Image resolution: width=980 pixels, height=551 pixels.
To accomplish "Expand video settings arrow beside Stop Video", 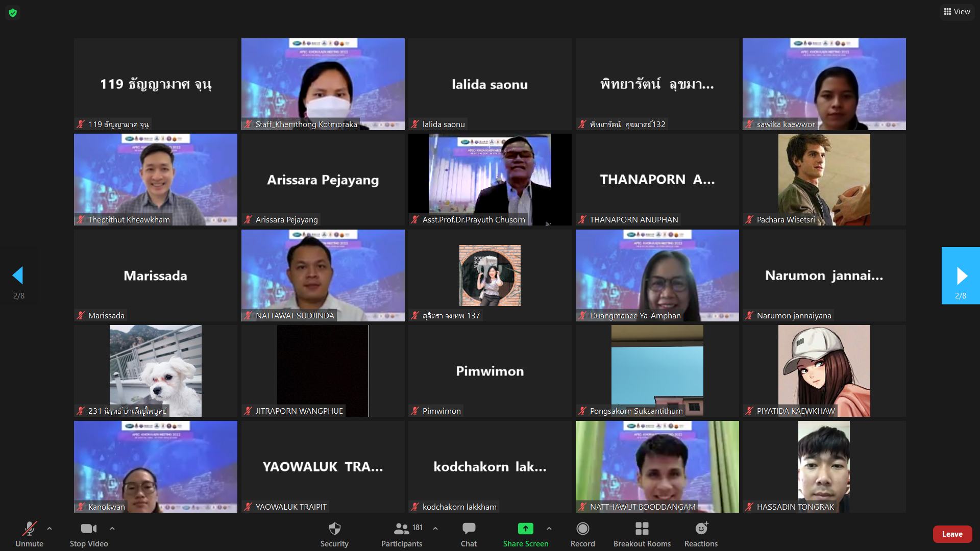I will pyautogui.click(x=112, y=529).
